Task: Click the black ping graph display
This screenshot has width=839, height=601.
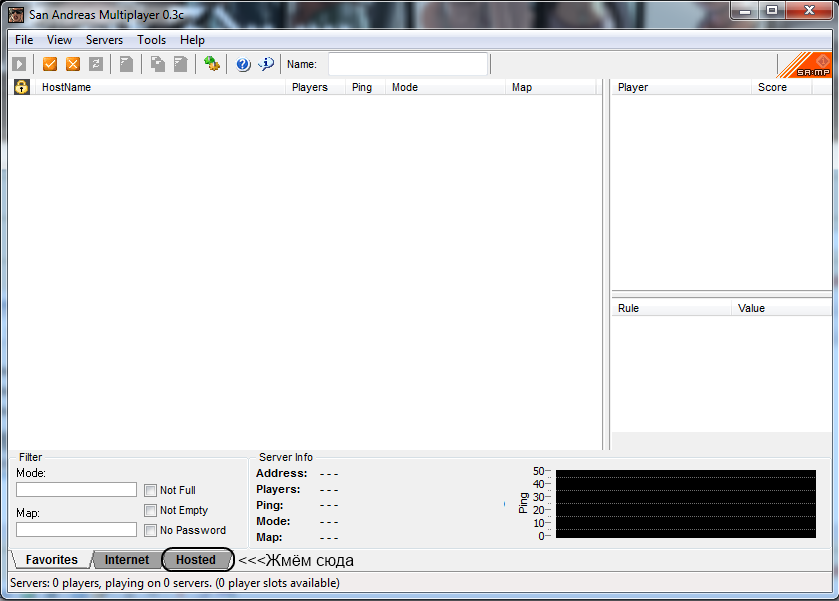Action: [x=686, y=504]
